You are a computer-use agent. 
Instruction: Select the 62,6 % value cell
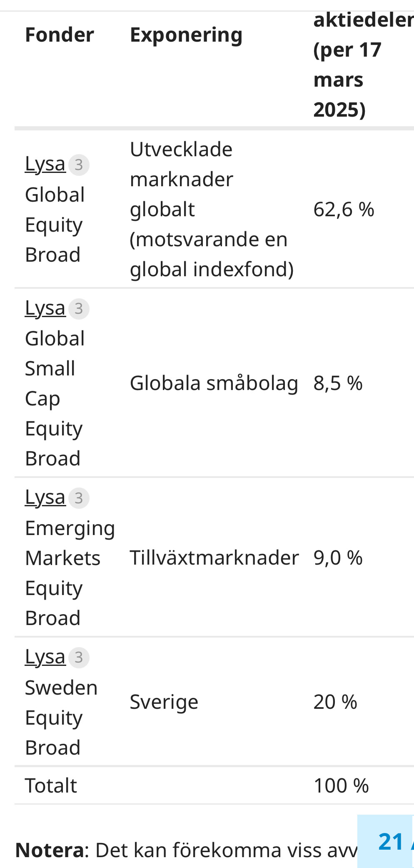tap(344, 209)
